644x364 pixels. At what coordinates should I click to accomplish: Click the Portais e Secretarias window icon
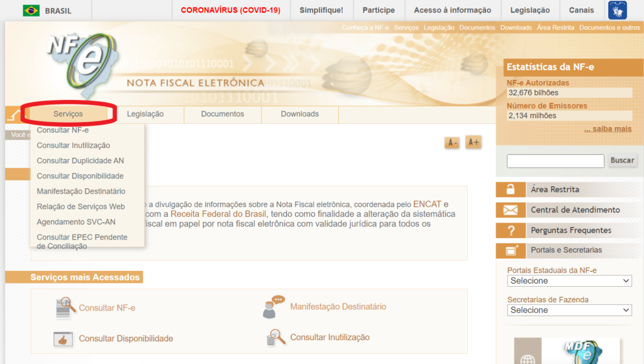511,250
